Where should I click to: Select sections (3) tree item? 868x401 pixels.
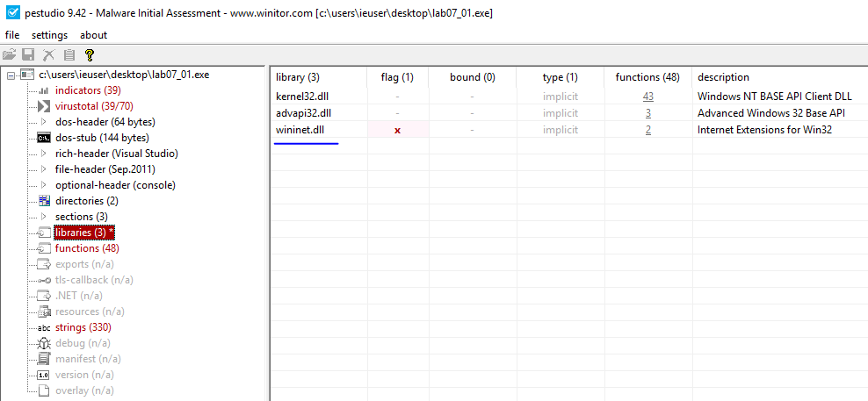pos(82,216)
